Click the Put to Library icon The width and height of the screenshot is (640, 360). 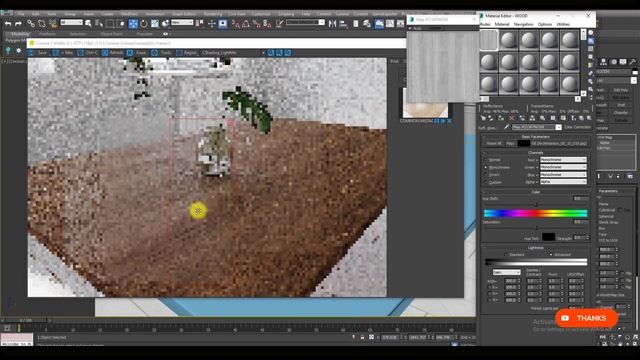point(542,118)
